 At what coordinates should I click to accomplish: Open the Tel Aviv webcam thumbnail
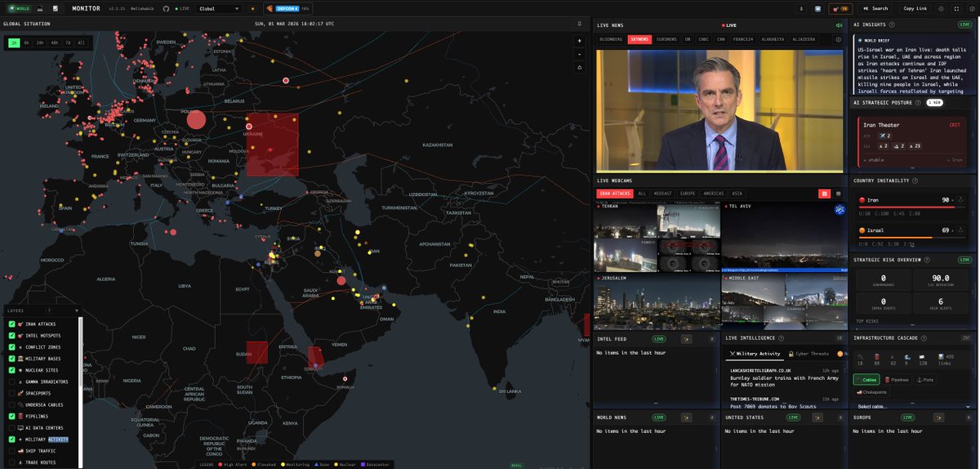coord(785,237)
